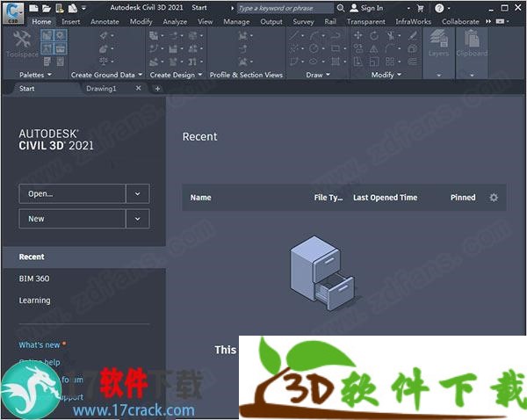This screenshot has height=420, width=527.
Task: Select the Erase pencil tool in Modify
Action: pyautogui.click(x=414, y=35)
